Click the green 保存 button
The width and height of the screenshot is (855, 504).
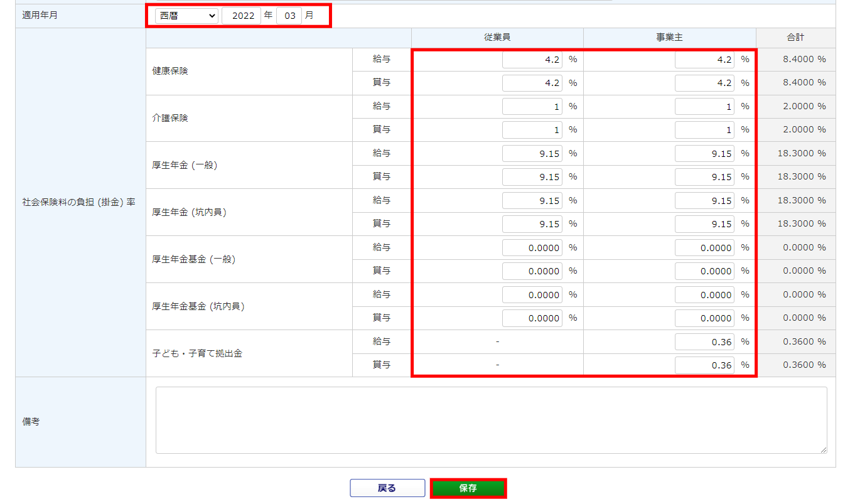click(x=468, y=488)
